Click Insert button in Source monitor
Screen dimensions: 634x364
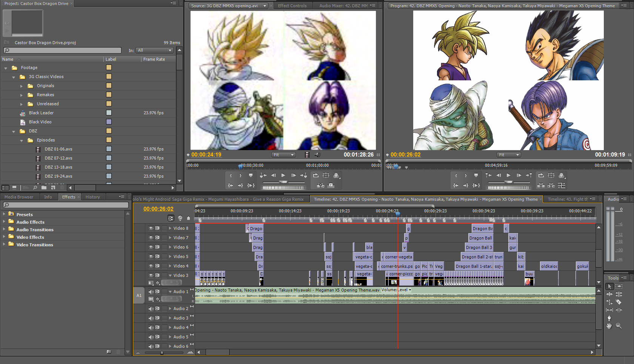click(x=321, y=185)
